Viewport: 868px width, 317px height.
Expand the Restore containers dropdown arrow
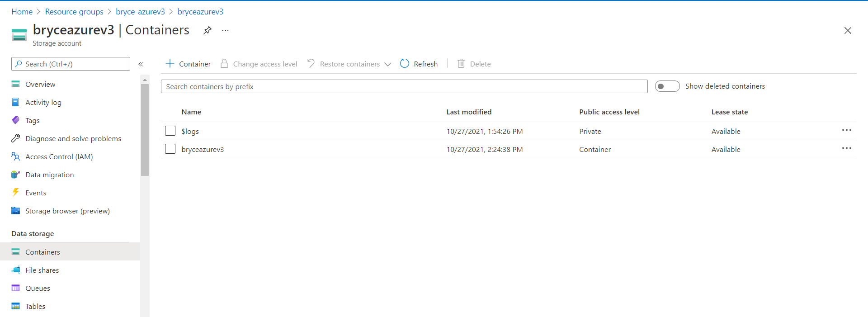tap(387, 64)
